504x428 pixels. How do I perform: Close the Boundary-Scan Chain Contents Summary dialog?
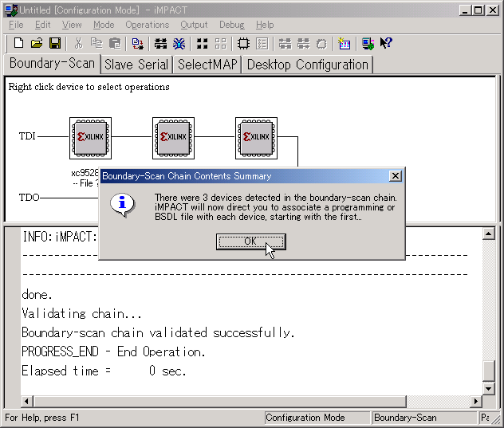pos(395,176)
